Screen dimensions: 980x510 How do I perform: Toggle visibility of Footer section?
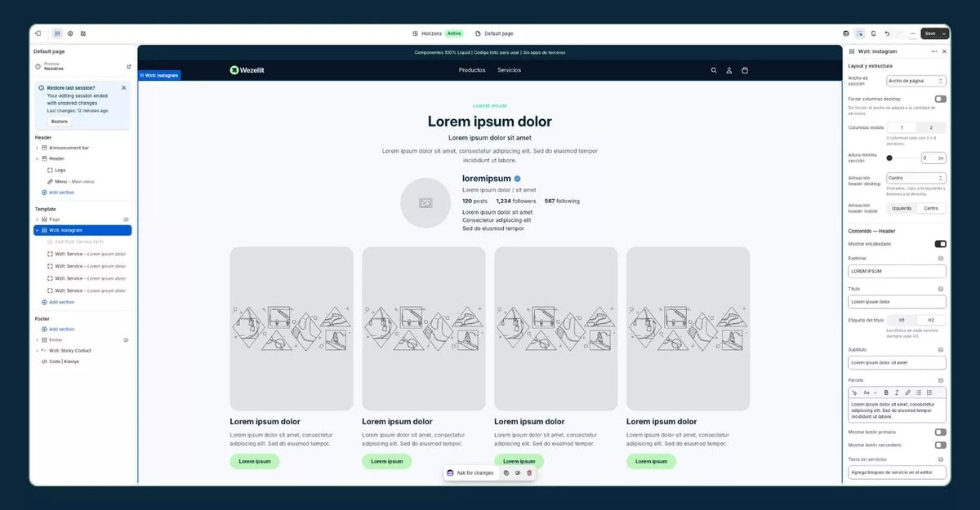click(126, 339)
